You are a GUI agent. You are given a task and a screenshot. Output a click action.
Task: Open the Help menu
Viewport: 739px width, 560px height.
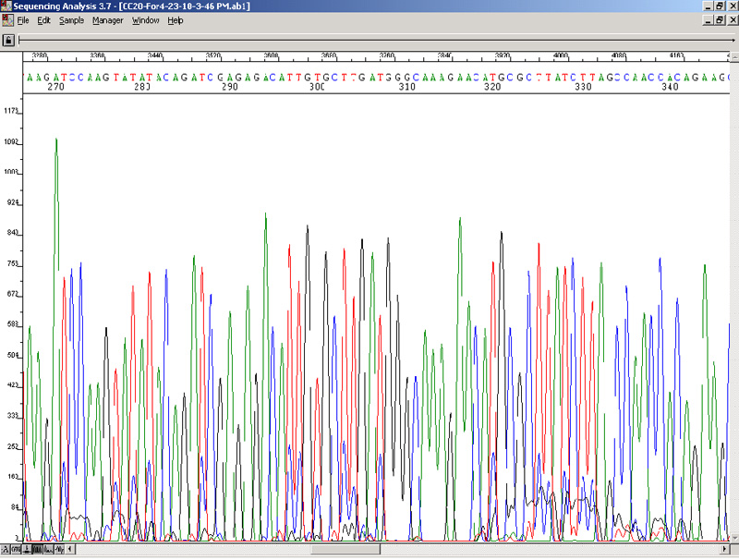(176, 20)
